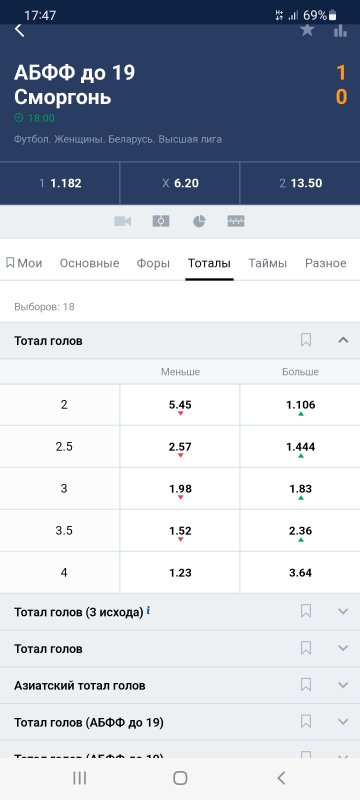This screenshot has width=360, height=800.
Task: Tap the back arrow in the header
Action: click(19, 30)
